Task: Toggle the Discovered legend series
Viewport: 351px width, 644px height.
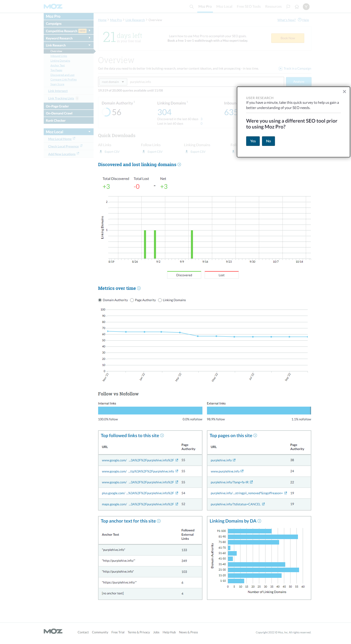Action: coord(184,275)
